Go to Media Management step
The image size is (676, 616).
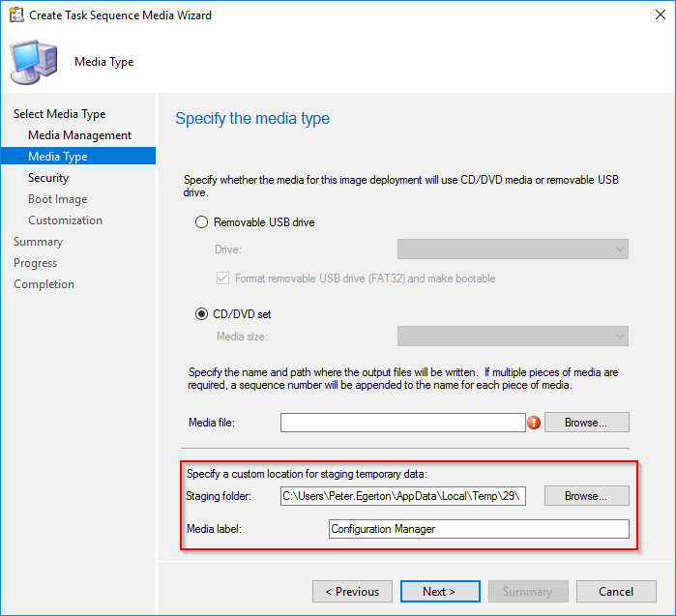pos(79,135)
